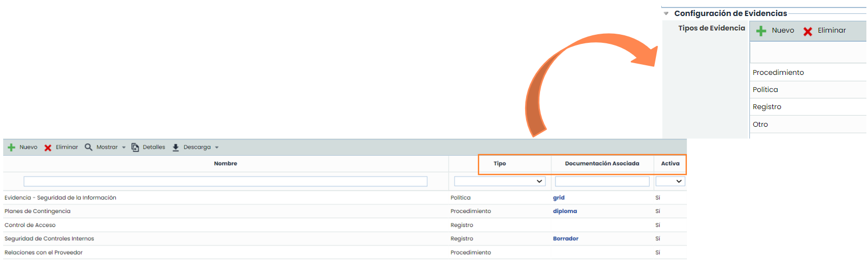Expand the Descarga dropdown arrow
The height and width of the screenshot is (260, 868).
[217, 148]
